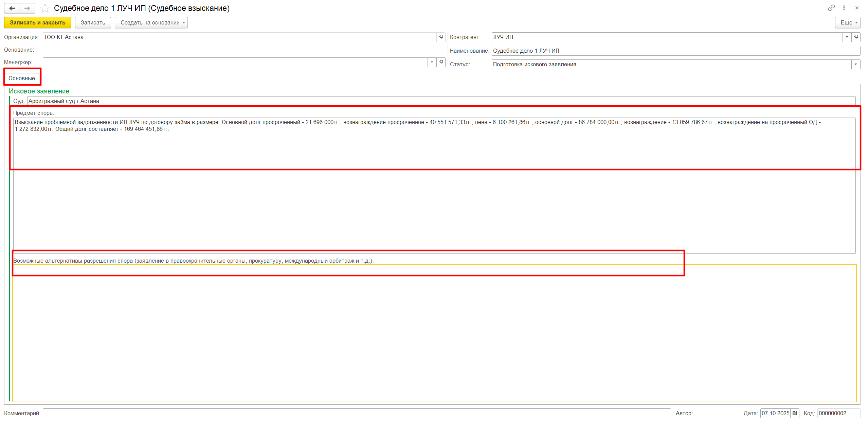Click the Автор label
This screenshot has height=422, width=868.
(x=684, y=413)
